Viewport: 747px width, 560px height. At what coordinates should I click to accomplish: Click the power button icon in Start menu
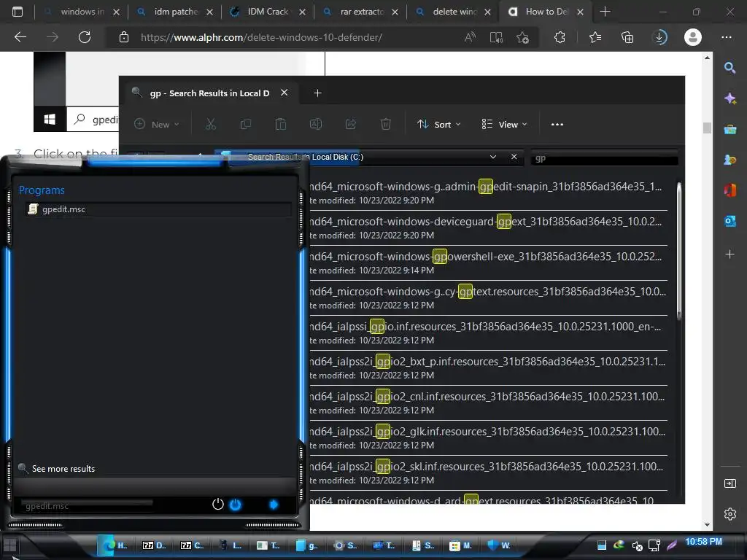click(x=217, y=505)
